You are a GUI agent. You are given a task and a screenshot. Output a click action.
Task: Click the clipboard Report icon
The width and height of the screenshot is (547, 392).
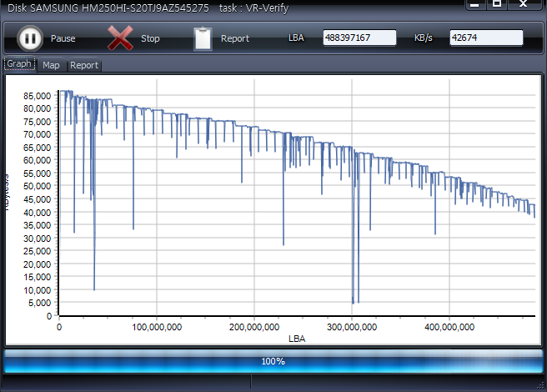click(203, 38)
